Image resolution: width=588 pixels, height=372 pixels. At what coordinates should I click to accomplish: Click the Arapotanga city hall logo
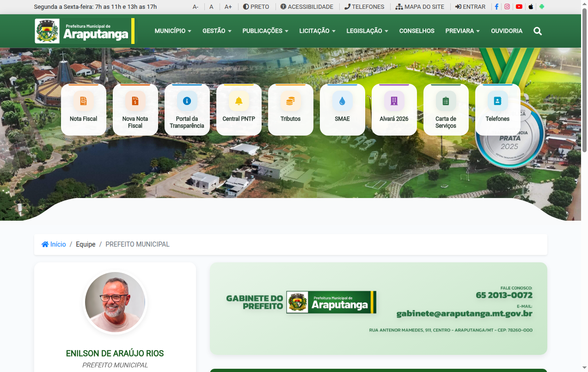pos(85,31)
